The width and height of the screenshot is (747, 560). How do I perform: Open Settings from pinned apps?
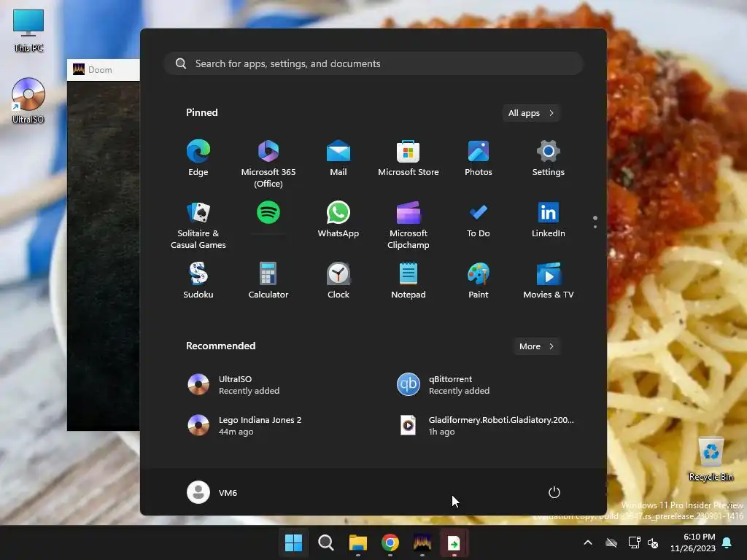[x=549, y=158]
